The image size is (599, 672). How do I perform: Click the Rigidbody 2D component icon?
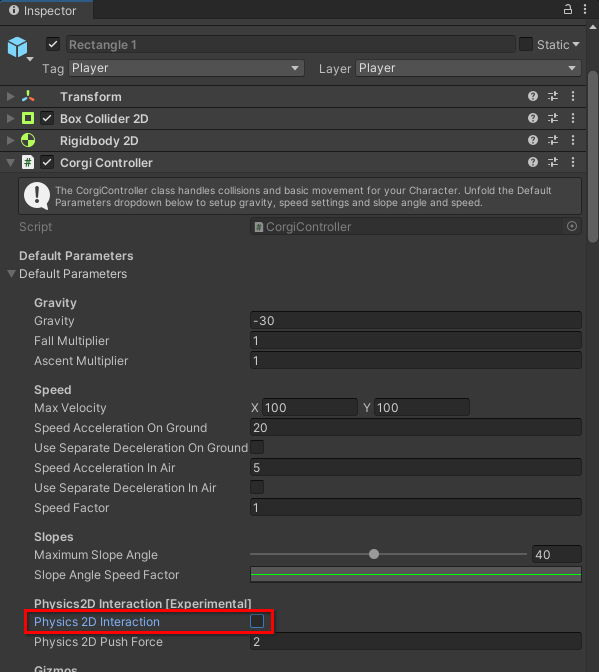[x=28, y=140]
